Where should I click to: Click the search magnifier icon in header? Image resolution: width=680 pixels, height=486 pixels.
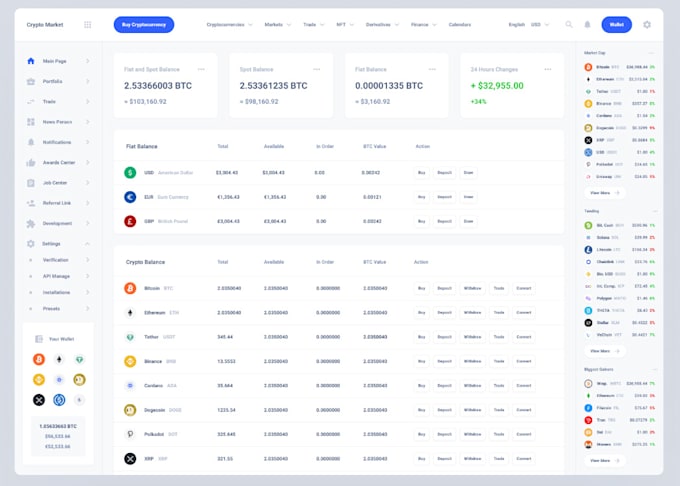pyautogui.click(x=569, y=25)
